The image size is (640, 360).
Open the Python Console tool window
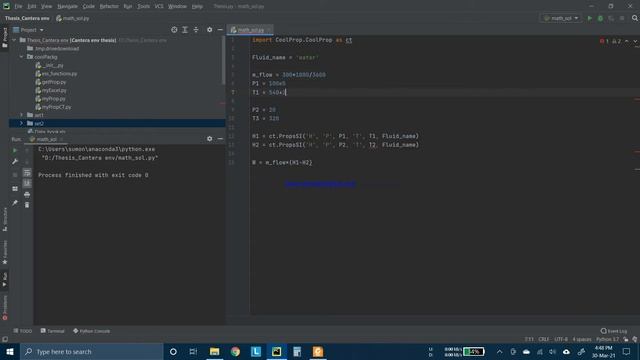[x=91, y=331]
